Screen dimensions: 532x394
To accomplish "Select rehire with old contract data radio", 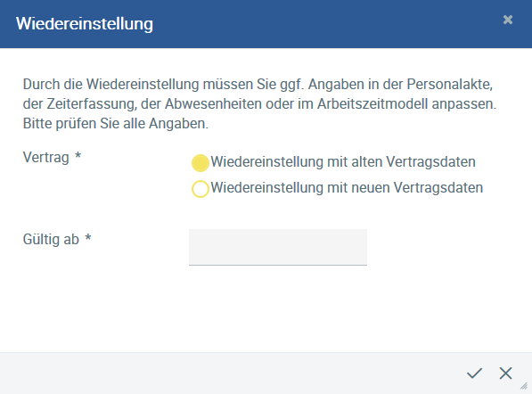I will coord(201,163).
